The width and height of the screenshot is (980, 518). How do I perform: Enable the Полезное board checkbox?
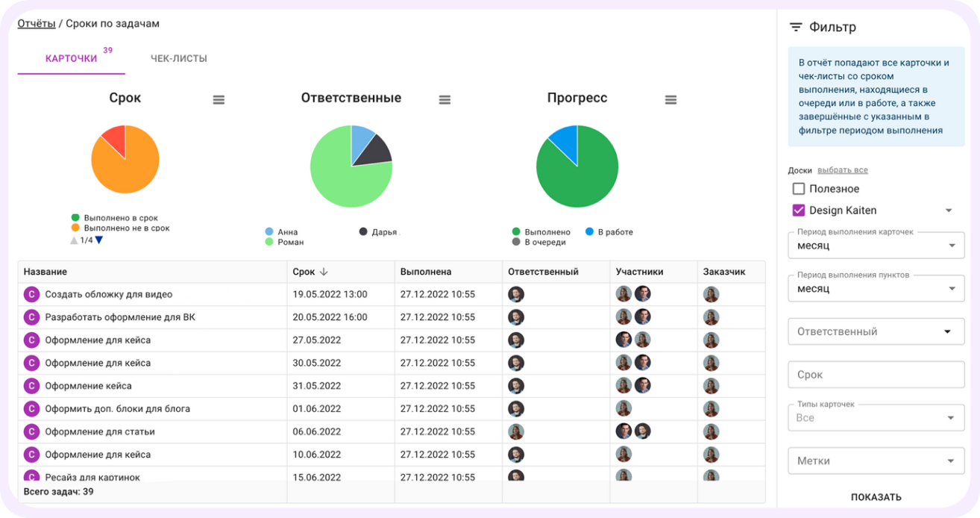799,189
